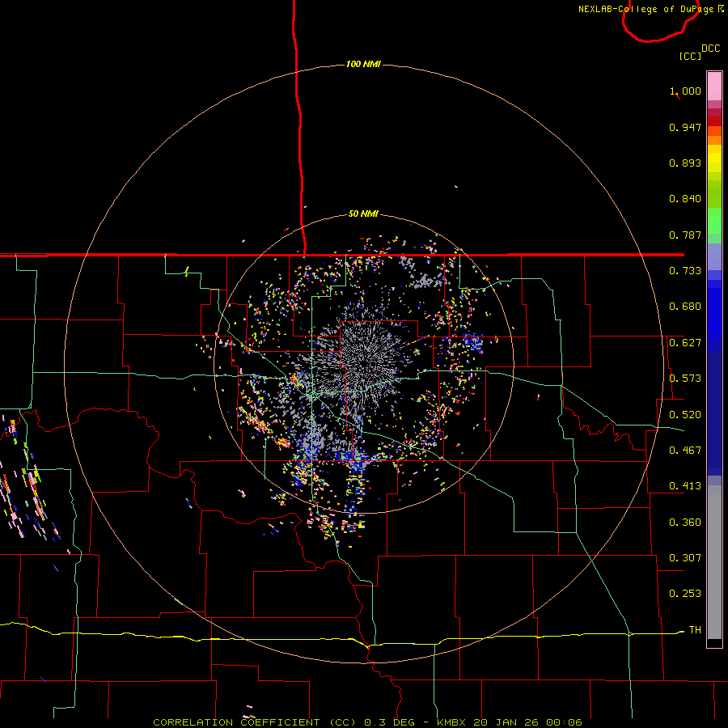Click the Correlation Coefficient KMBX caption text
This screenshot has height=728, width=728.
click(367, 722)
